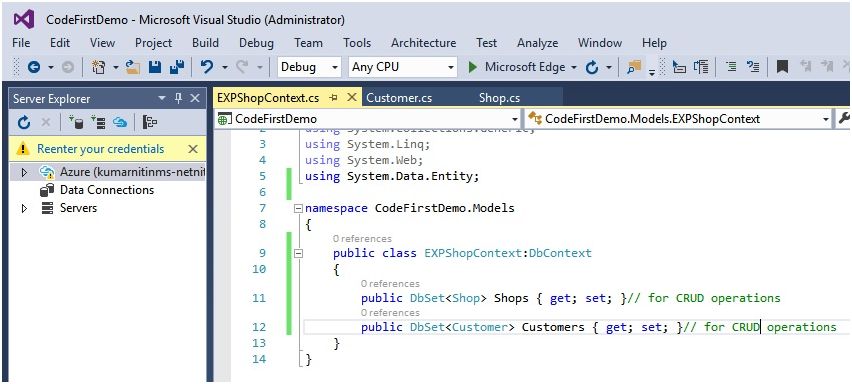Click the greyed Navigate Forward icon
Image resolution: width=852 pixels, height=384 pixels.
click(x=67, y=67)
